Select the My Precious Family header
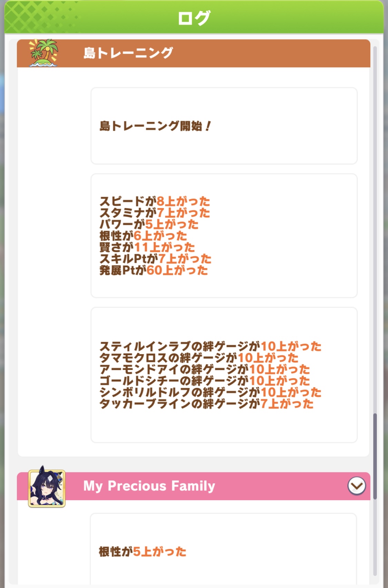The width and height of the screenshot is (388, 588). (193, 486)
